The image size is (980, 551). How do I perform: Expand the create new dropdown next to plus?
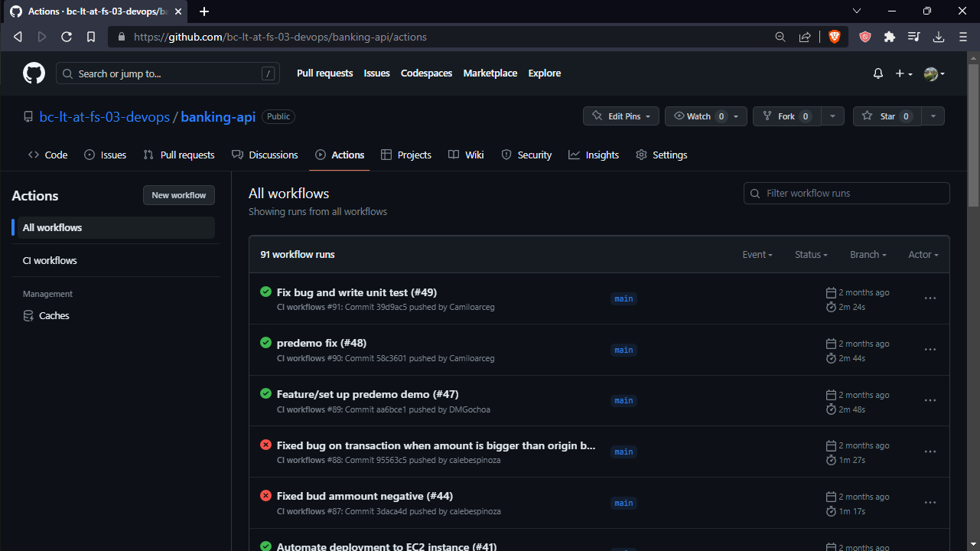pyautogui.click(x=909, y=73)
